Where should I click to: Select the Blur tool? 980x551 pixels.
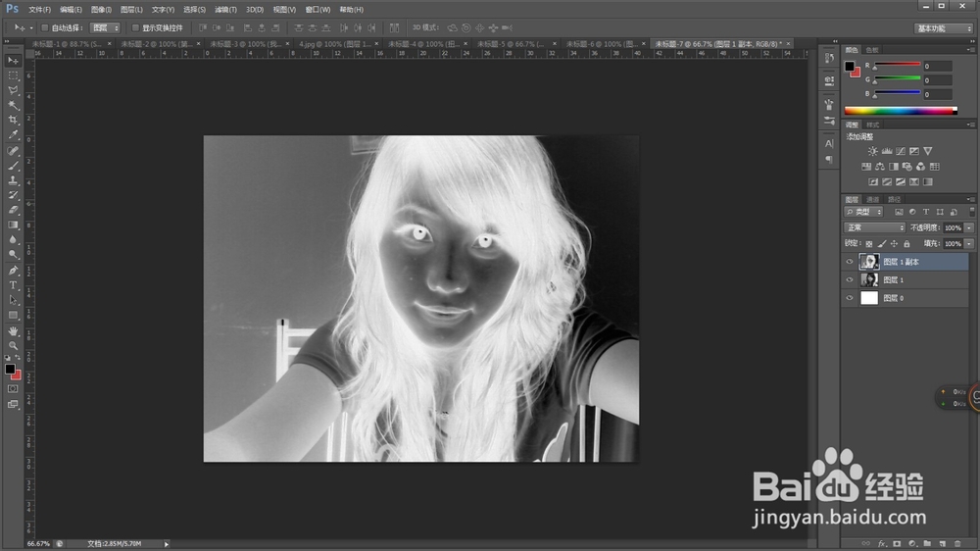[x=13, y=240]
